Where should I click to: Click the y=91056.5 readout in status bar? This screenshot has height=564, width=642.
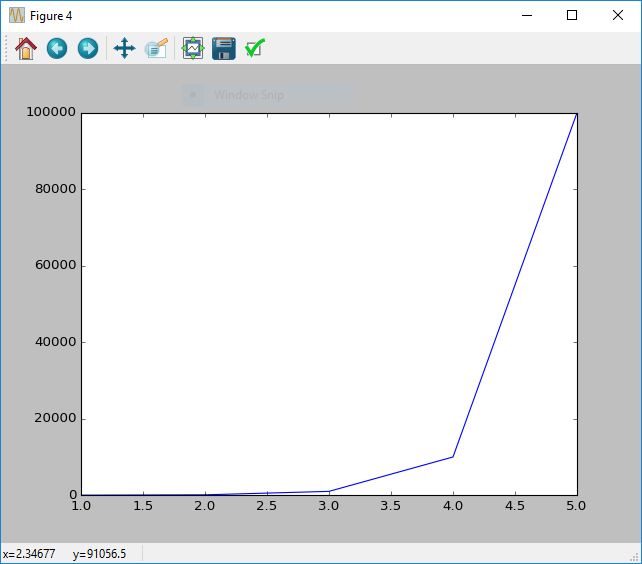click(99, 554)
